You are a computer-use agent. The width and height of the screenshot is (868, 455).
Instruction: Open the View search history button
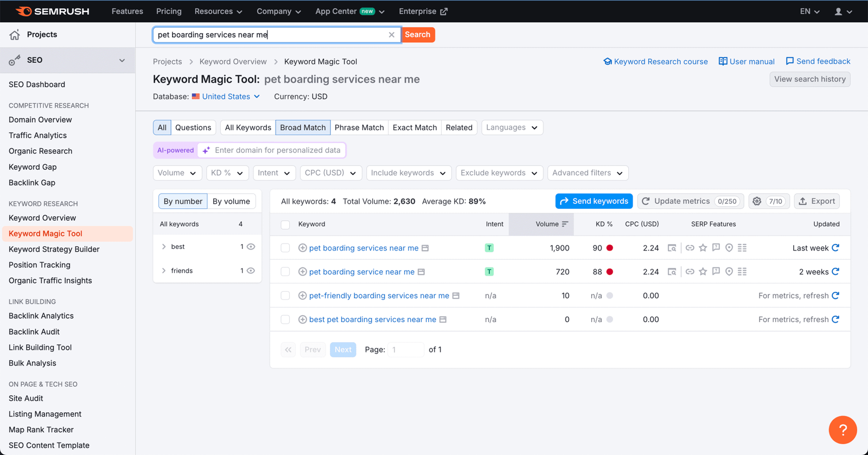coord(810,79)
